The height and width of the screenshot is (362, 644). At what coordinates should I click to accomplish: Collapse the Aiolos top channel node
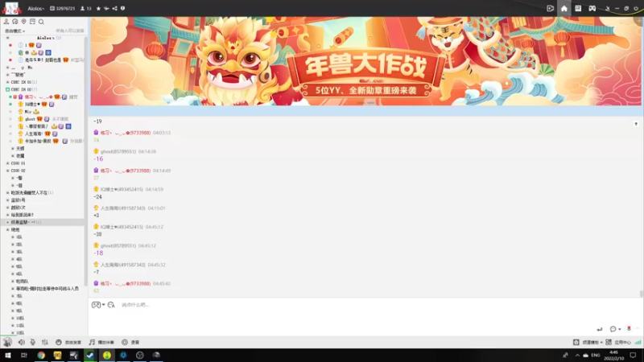pos(7,38)
